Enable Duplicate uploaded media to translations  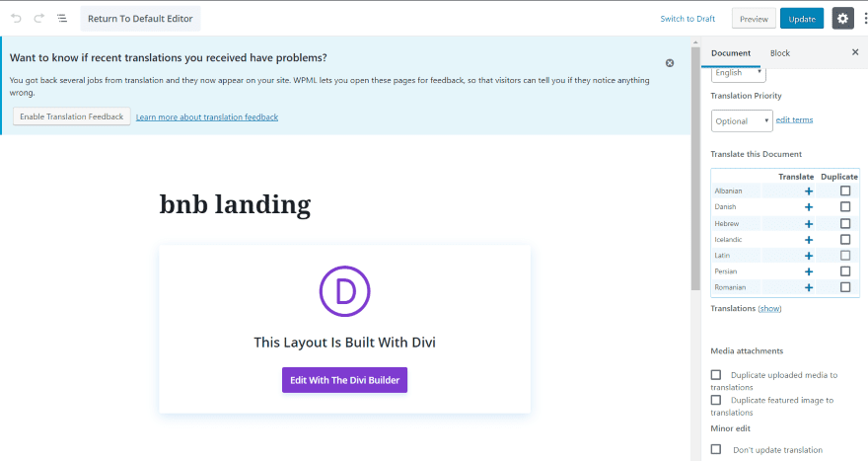click(x=716, y=375)
